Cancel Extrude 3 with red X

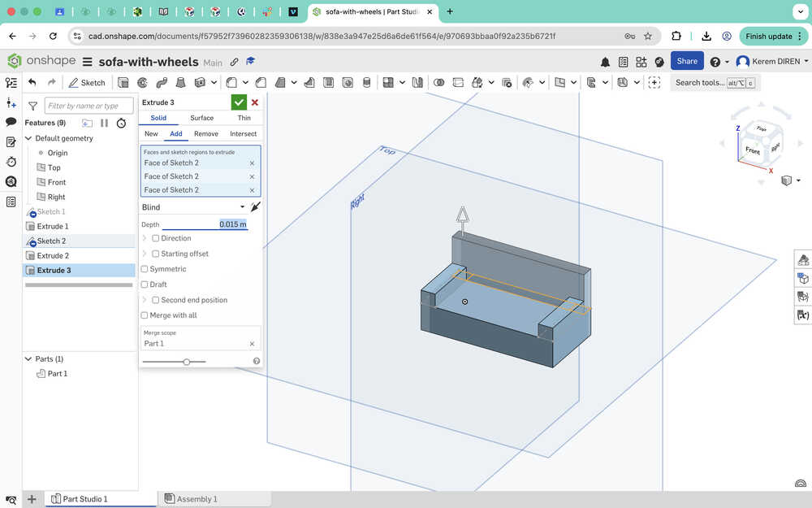(x=255, y=102)
